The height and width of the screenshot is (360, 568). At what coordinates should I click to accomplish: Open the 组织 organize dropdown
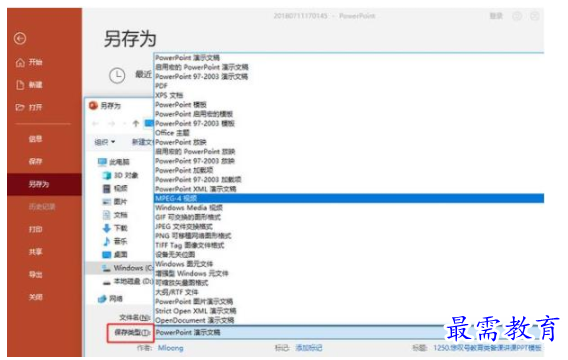point(105,142)
